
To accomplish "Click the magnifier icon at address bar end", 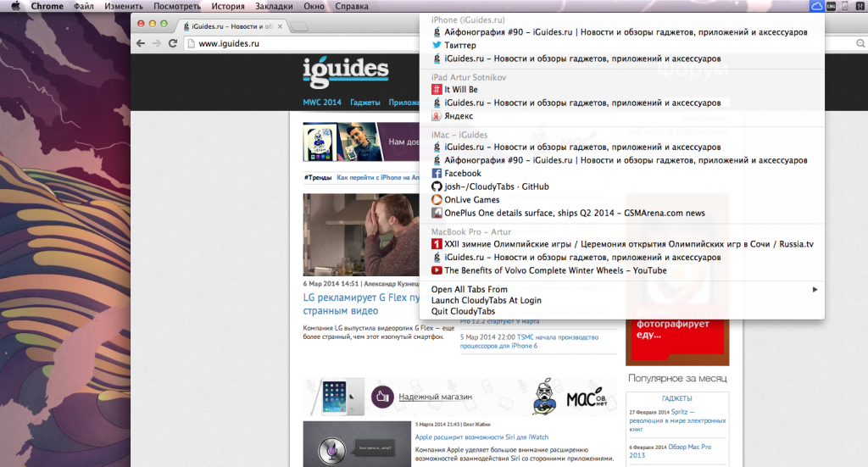I will (860, 43).
